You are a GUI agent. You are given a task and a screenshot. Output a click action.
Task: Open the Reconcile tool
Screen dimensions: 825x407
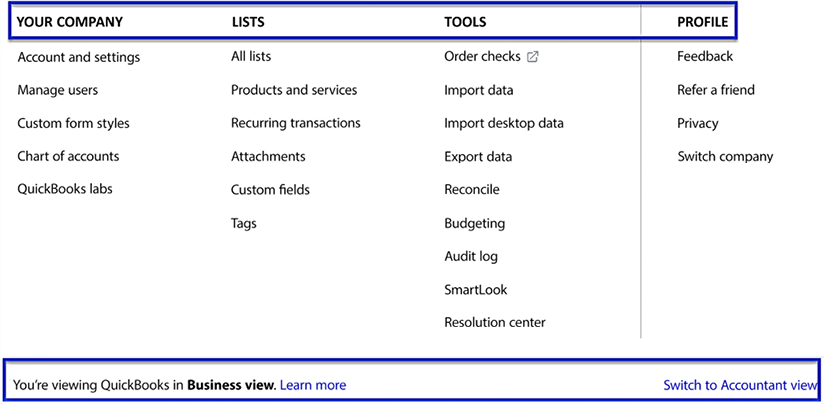click(472, 189)
